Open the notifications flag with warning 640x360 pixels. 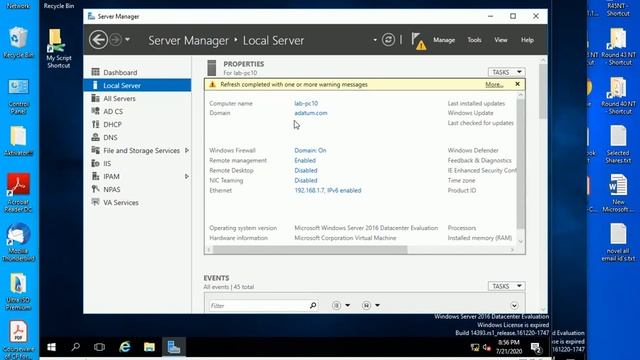pyautogui.click(x=418, y=41)
